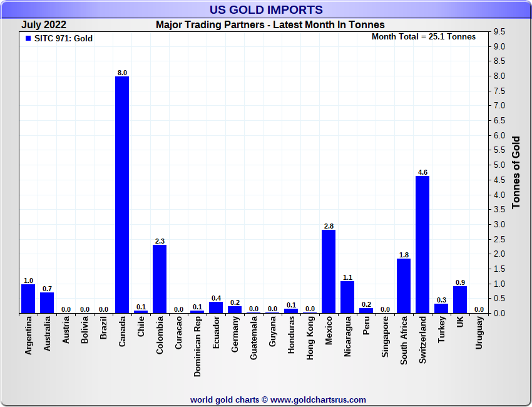Click the Mexico bar labeled 2.8

pyautogui.click(x=329, y=272)
